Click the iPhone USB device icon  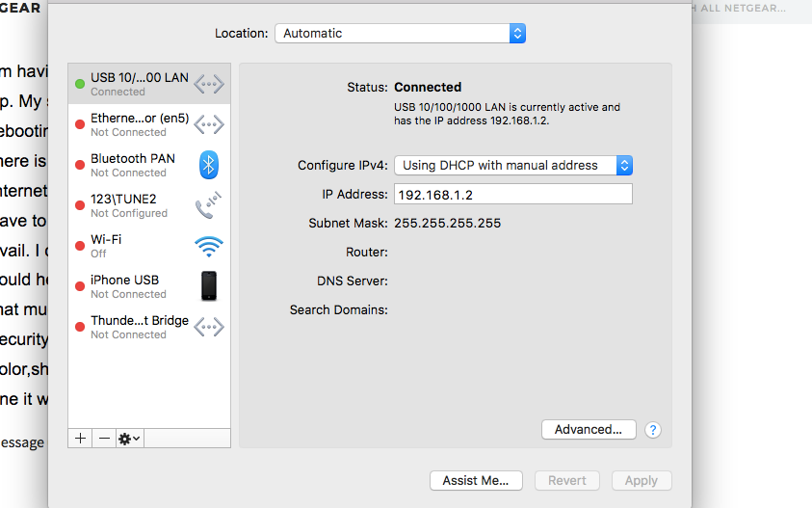(x=209, y=286)
